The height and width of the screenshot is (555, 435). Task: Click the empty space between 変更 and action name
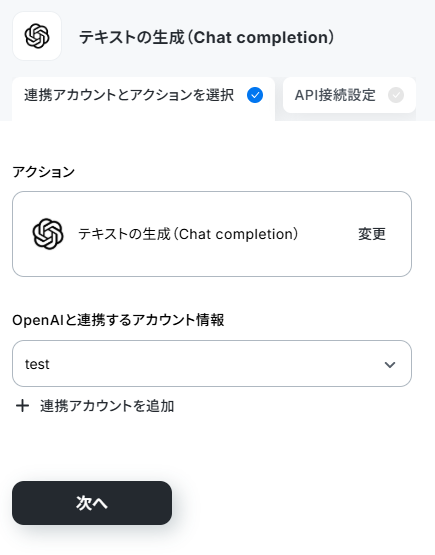(x=328, y=234)
